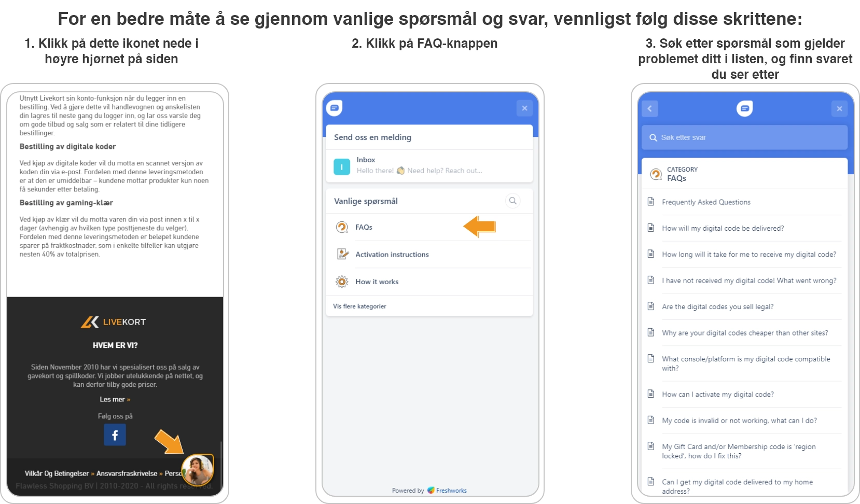Screen dimensions: 860x504
Task: Close the FAQ list panel with X
Action: tap(839, 108)
